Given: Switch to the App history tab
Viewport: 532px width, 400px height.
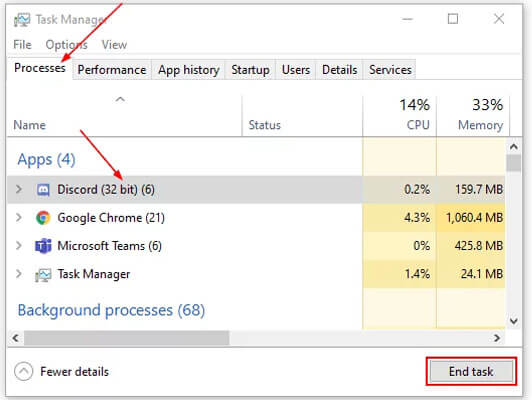Looking at the screenshot, I should pyautogui.click(x=189, y=70).
